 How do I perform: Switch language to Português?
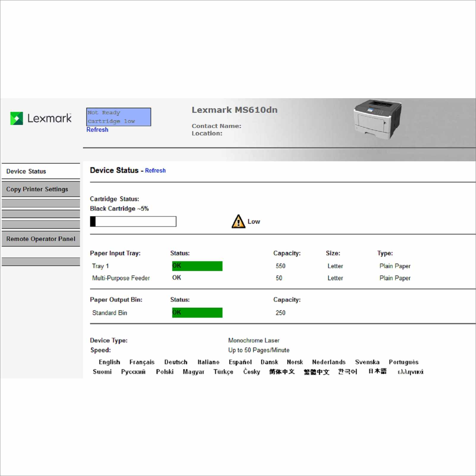coord(403,362)
